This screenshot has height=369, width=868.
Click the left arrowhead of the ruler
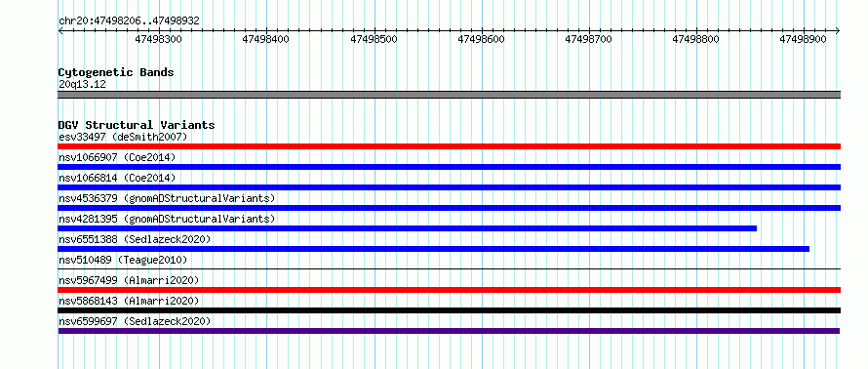pos(60,30)
